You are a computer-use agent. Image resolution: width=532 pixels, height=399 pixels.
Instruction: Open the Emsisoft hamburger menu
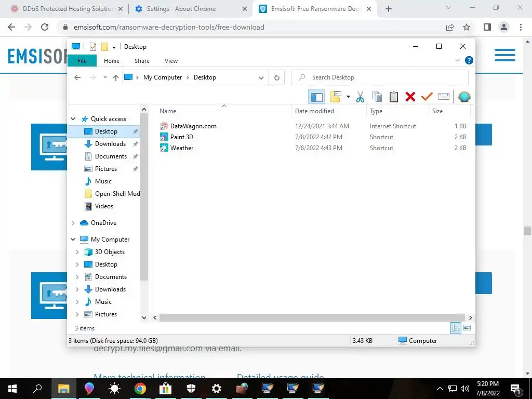(x=505, y=55)
